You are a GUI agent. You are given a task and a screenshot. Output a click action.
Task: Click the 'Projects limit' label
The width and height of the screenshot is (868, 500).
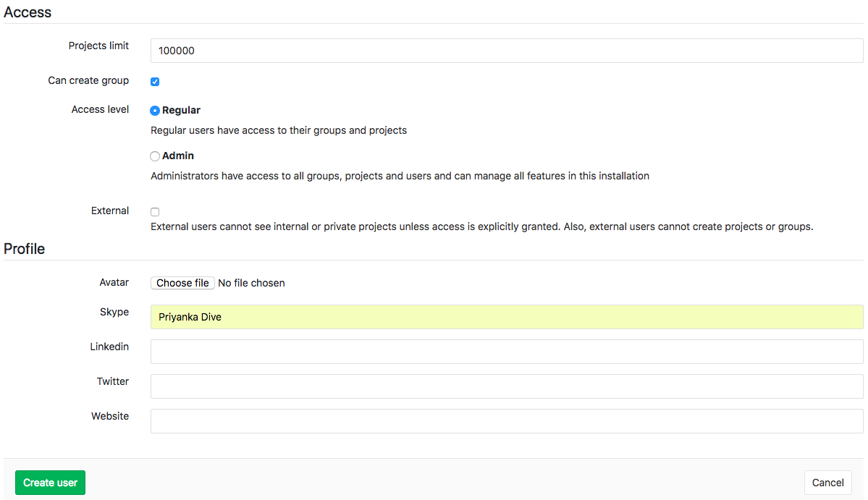coord(98,46)
